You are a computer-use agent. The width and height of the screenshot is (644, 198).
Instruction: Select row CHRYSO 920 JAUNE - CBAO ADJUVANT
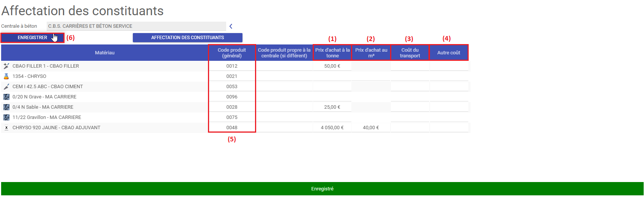point(235,127)
